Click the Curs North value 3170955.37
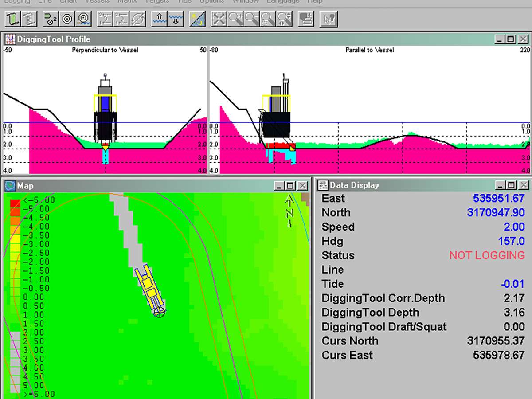The height and width of the screenshot is (399, 532). click(x=496, y=341)
